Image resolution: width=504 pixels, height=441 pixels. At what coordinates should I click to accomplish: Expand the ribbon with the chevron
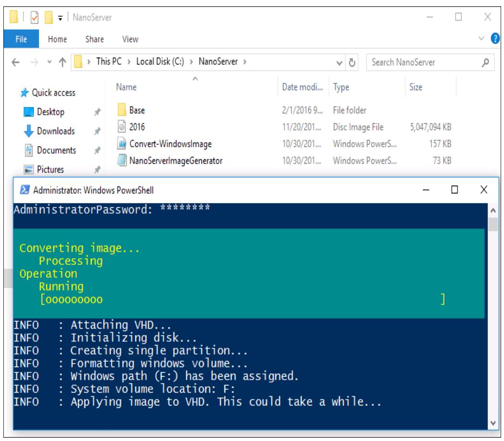(x=481, y=38)
